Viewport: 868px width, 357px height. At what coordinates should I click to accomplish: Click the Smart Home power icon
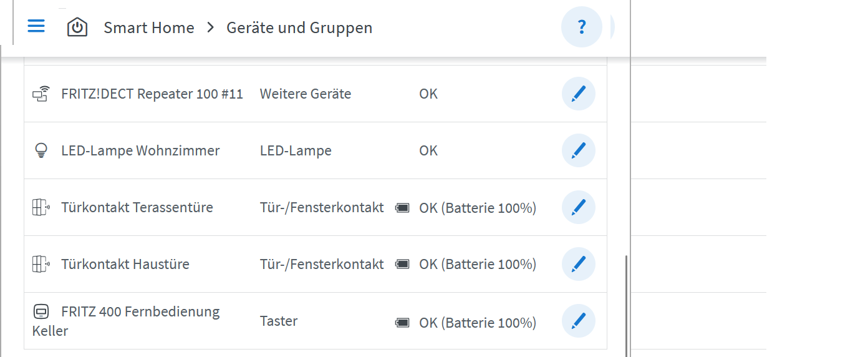tap(77, 27)
